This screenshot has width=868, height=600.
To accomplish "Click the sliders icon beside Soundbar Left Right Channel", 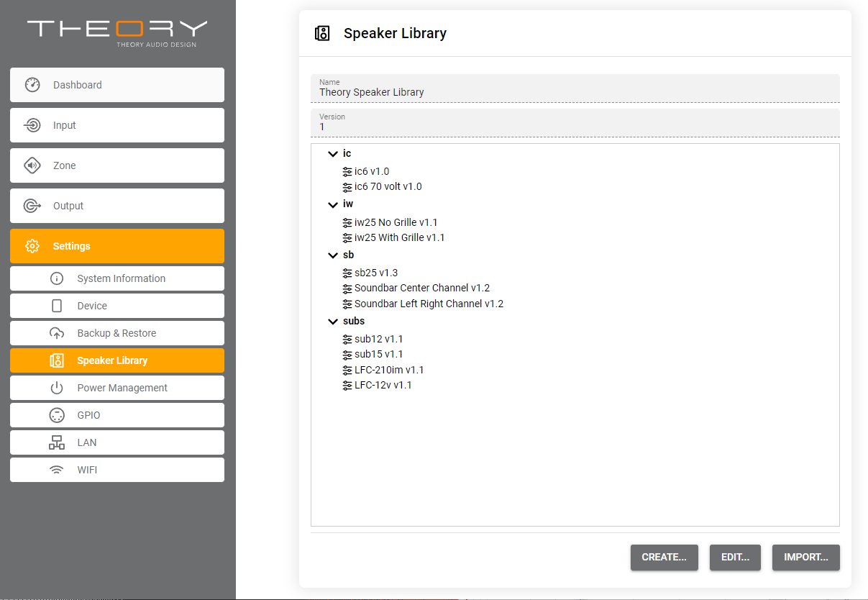I will (348, 304).
